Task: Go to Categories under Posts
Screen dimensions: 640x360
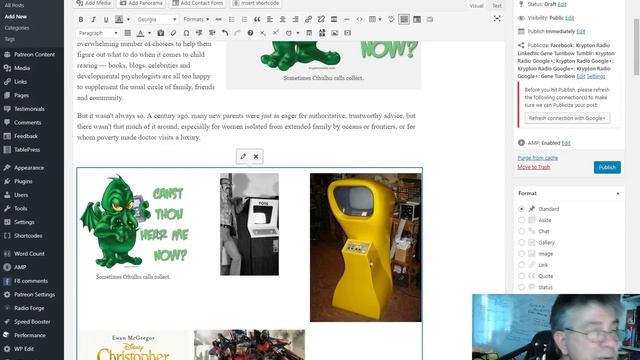Action: 17,28
